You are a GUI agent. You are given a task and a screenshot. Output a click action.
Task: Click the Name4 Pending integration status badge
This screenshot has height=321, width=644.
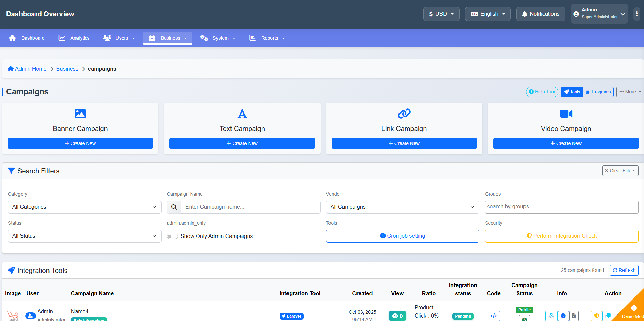pyautogui.click(x=463, y=316)
